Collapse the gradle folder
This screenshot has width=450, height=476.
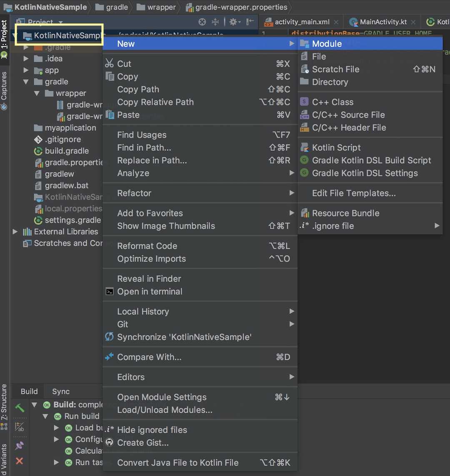coord(26,82)
